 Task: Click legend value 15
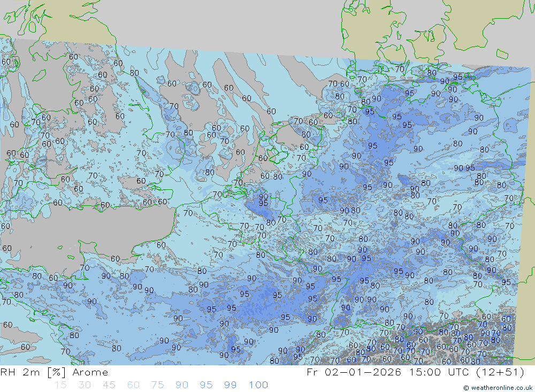[x=60, y=385]
